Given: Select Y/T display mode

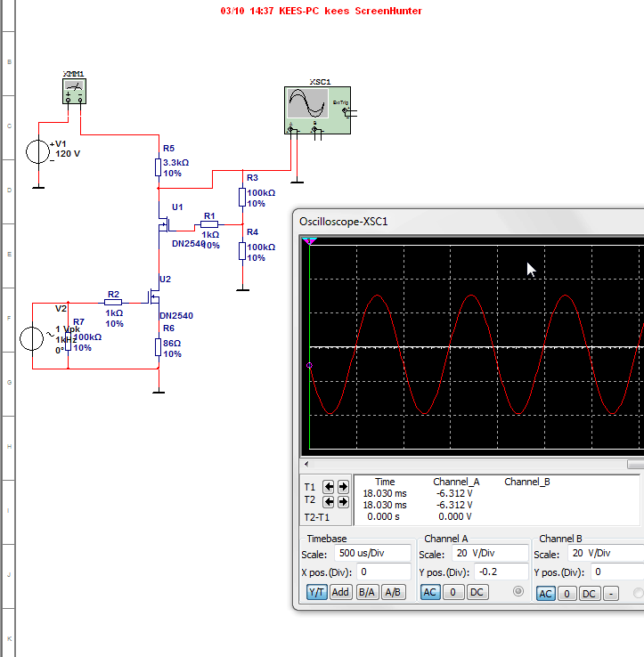Looking at the screenshot, I should click(x=316, y=592).
